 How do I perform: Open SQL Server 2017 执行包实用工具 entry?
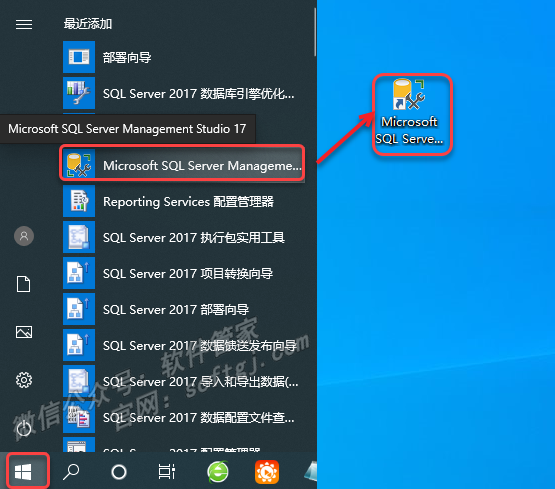(194, 238)
